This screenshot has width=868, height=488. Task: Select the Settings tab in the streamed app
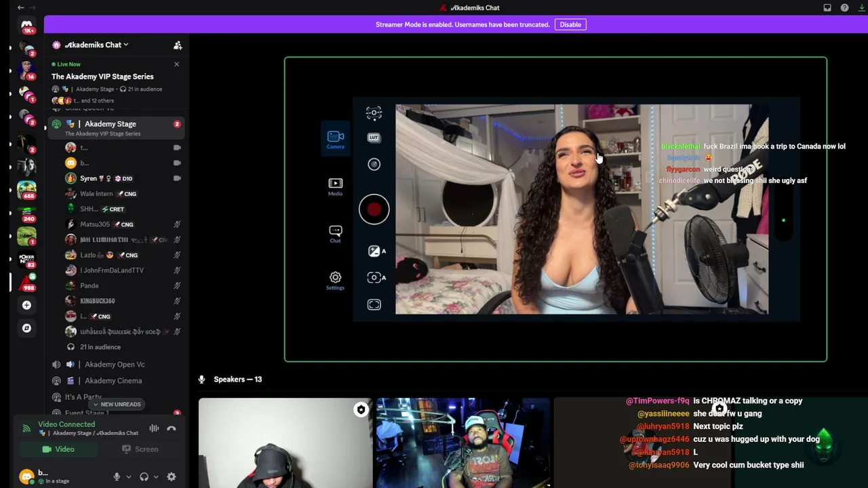(335, 280)
